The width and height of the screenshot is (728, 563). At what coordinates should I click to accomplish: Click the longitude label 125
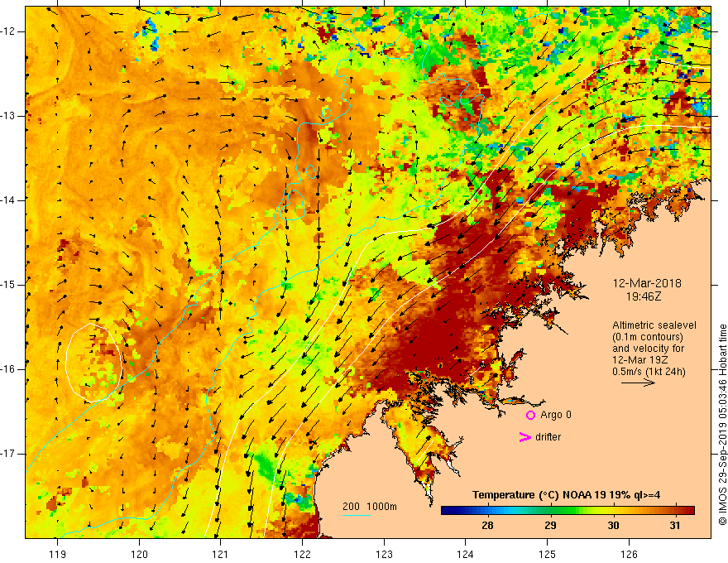point(548,554)
